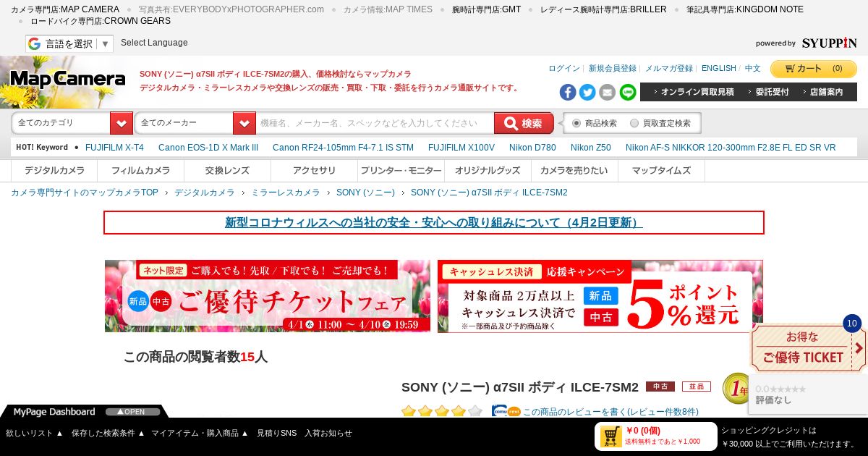Click the 5-star product rating
Viewport: 868px width, 456px height.
(x=441, y=411)
